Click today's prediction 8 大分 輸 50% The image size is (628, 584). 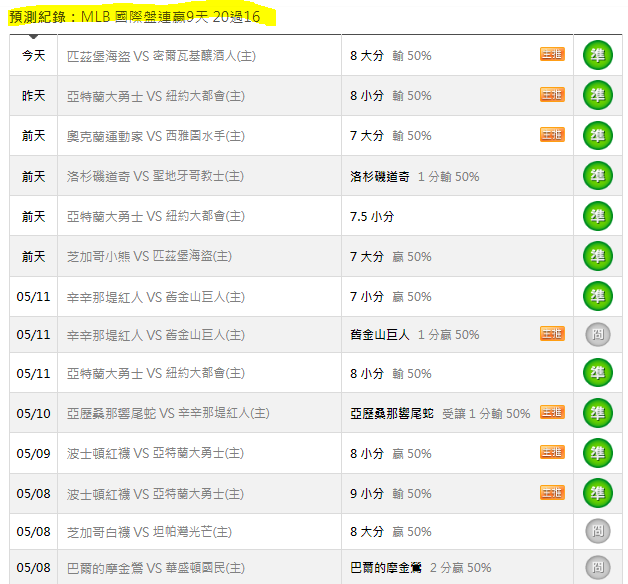pos(390,56)
